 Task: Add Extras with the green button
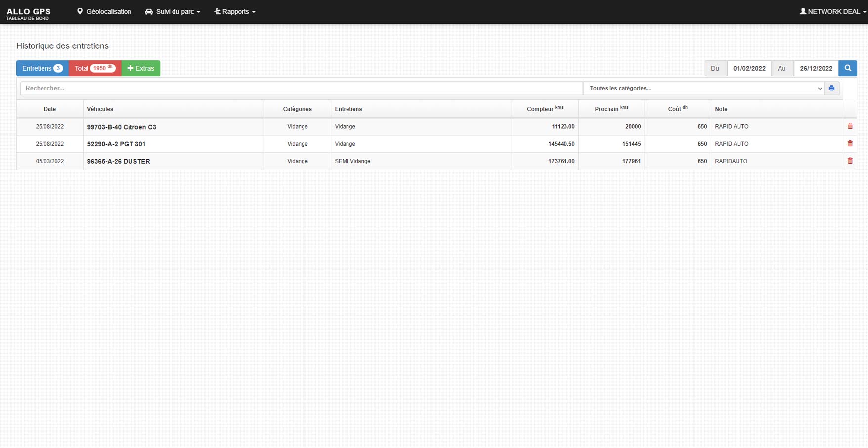click(141, 68)
